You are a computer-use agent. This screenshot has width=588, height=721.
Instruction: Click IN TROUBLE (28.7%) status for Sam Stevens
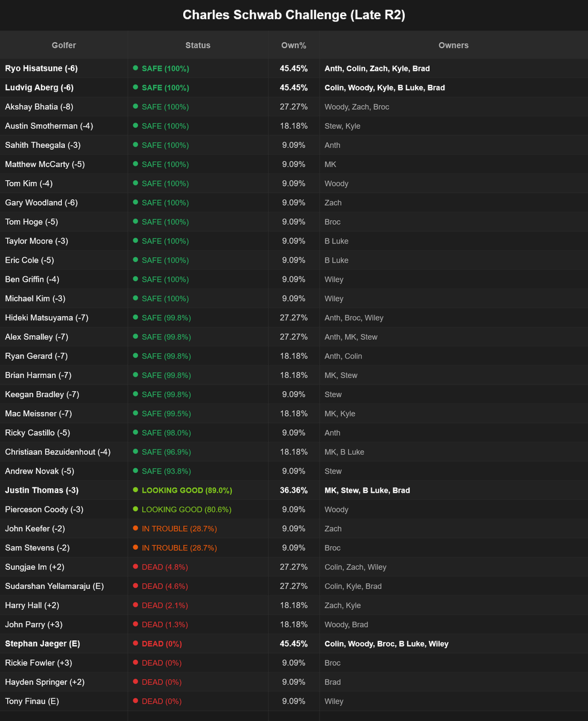(180, 548)
